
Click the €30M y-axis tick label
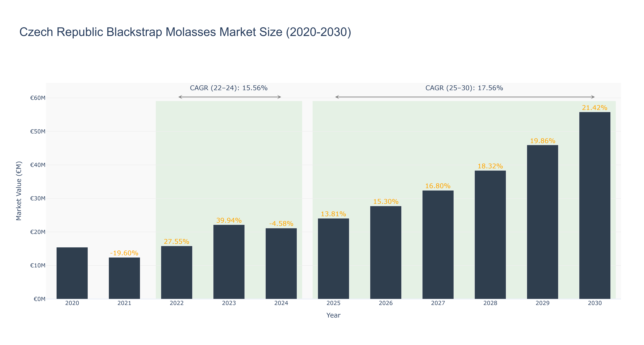coord(38,198)
